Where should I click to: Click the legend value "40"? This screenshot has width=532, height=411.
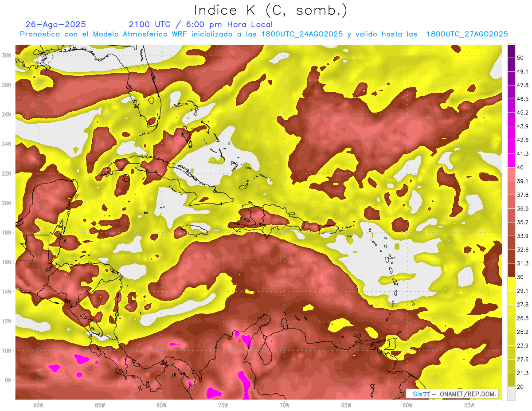521,168
